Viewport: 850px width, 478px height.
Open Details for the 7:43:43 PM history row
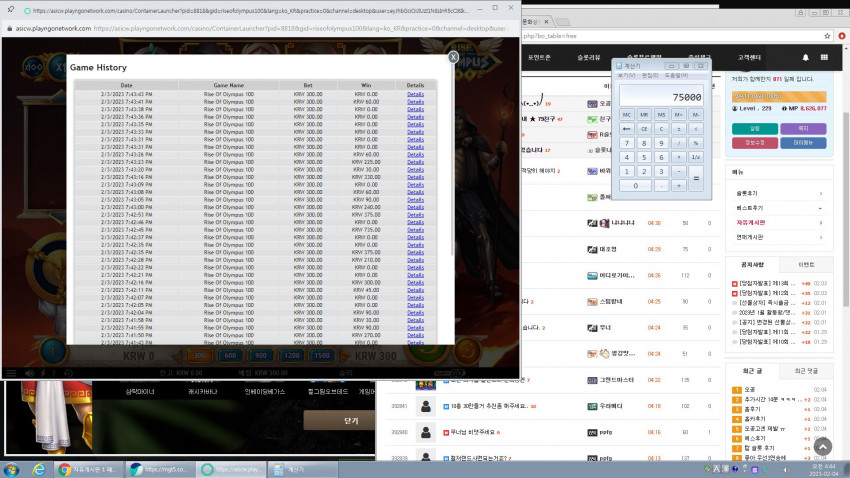coord(415,94)
